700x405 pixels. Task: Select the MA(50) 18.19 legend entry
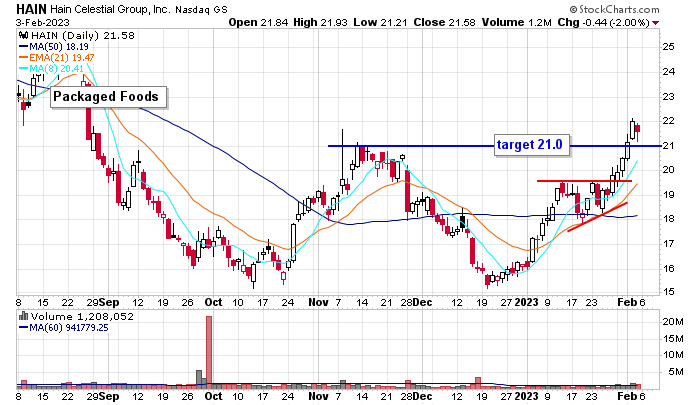[x=54, y=46]
